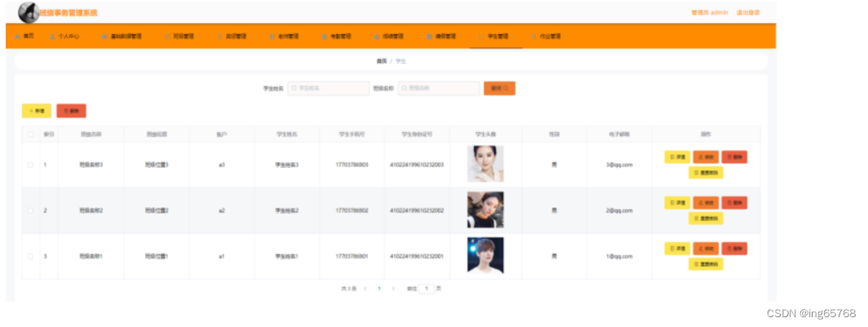
Task: Select page 1 in the pagination
Action: coord(379,289)
